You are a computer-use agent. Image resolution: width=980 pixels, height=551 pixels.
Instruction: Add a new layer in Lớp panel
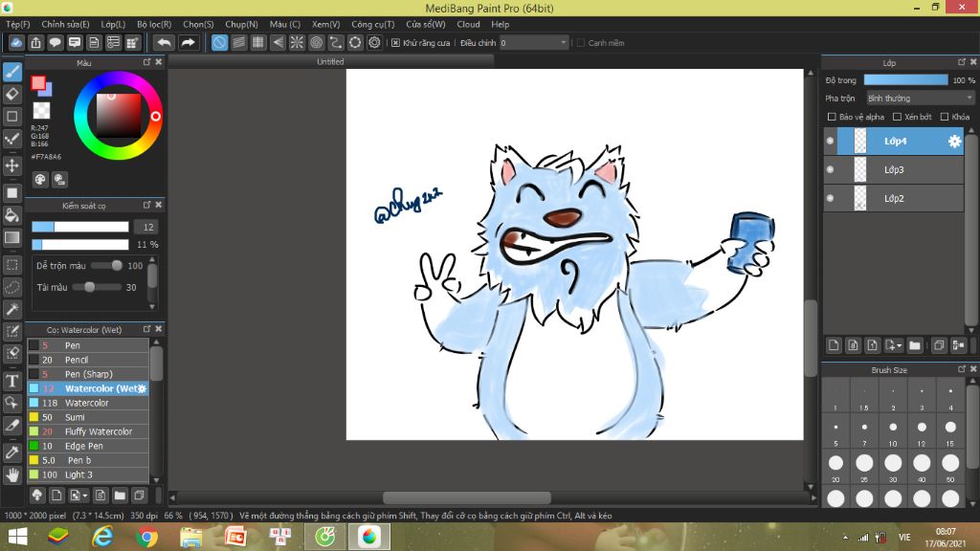(834, 345)
